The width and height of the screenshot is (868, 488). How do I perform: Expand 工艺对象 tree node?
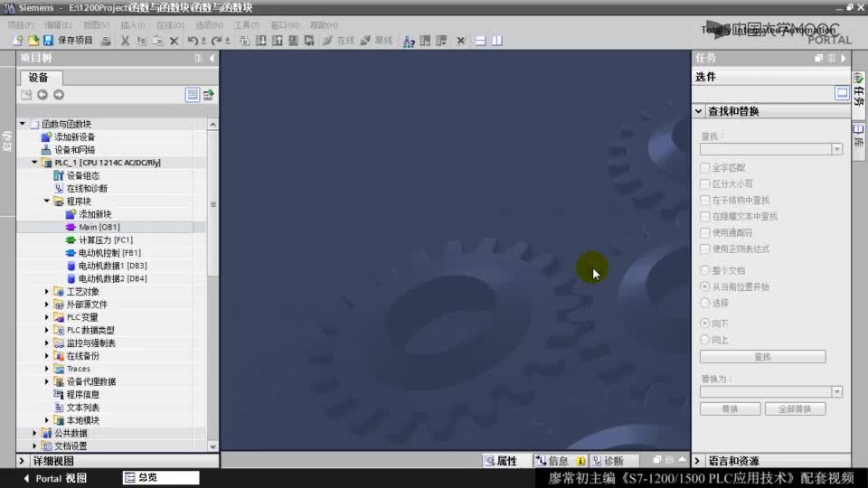pos(46,292)
